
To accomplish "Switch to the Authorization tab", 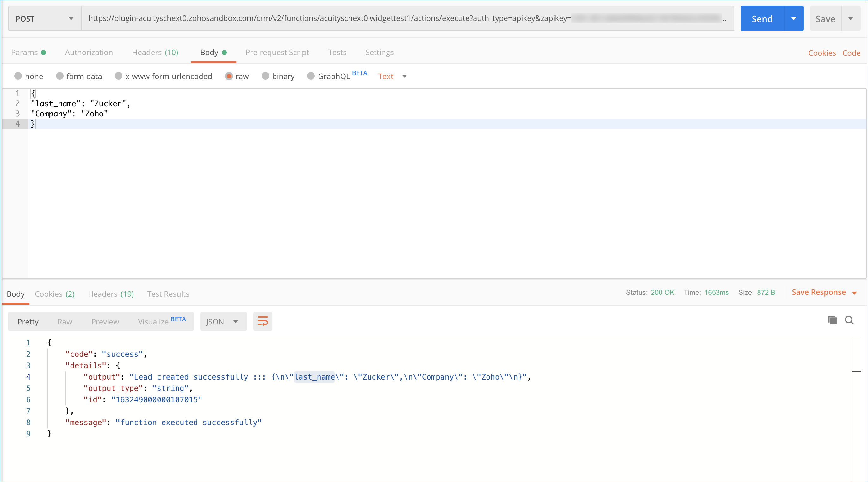I will 89,52.
